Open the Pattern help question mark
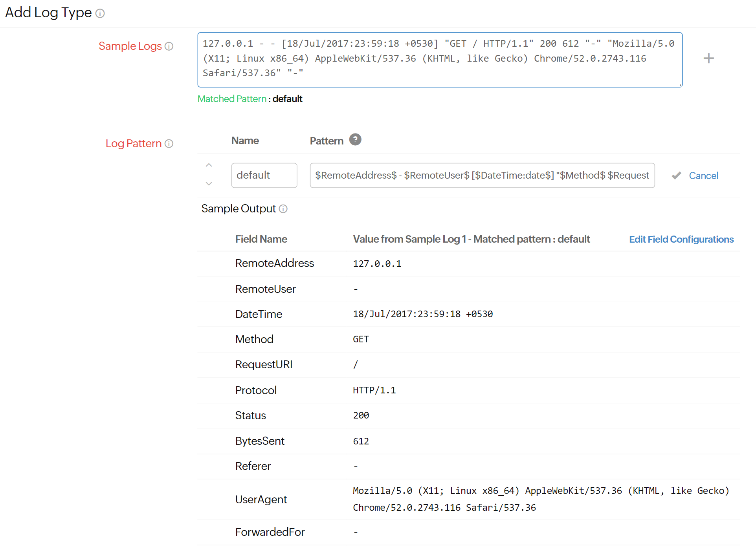This screenshot has width=756, height=552. point(355,140)
